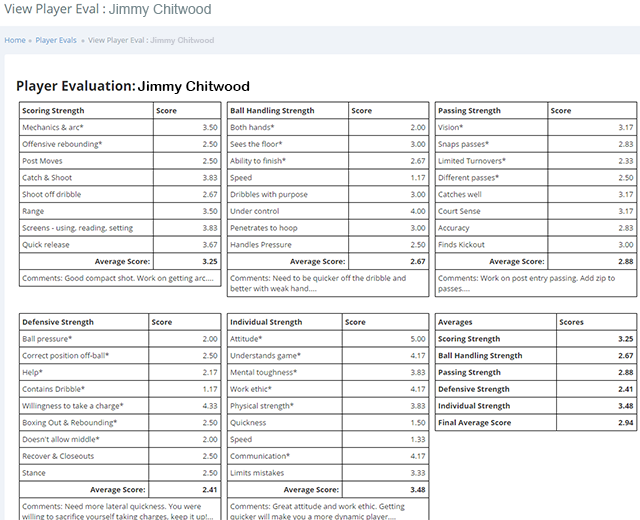Click the Scoring Strength table column header
Viewport: 640px width, 520px height.
point(53,111)
